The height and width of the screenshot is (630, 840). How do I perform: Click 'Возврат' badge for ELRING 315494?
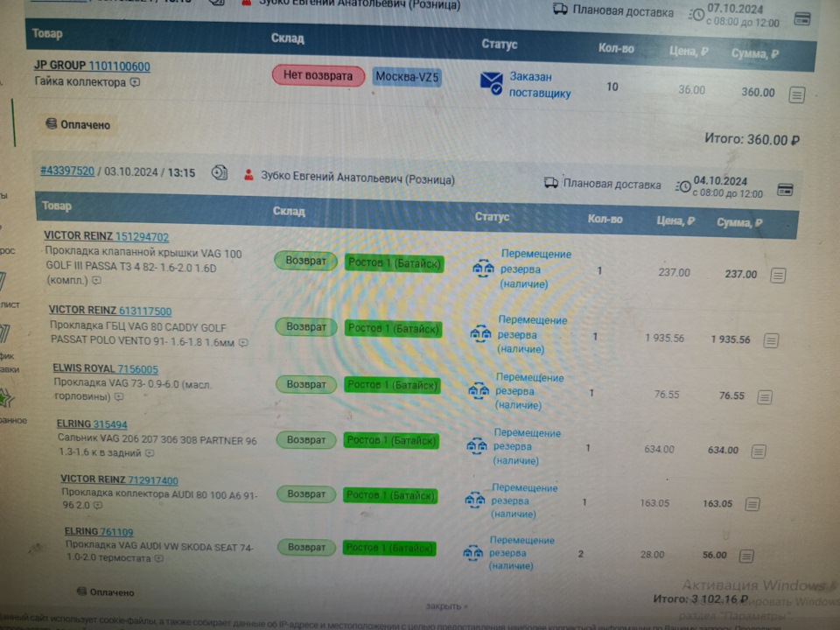(x=306, y=440)
